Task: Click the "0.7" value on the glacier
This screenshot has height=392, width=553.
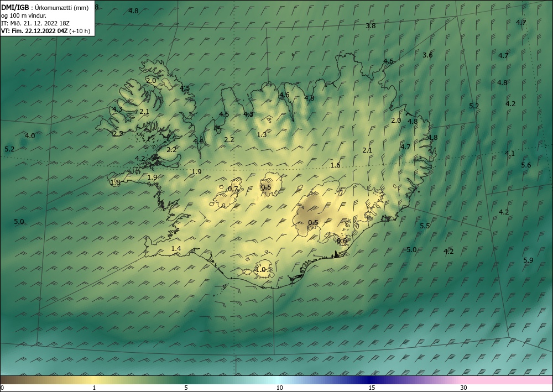Action: pos(233,189)
